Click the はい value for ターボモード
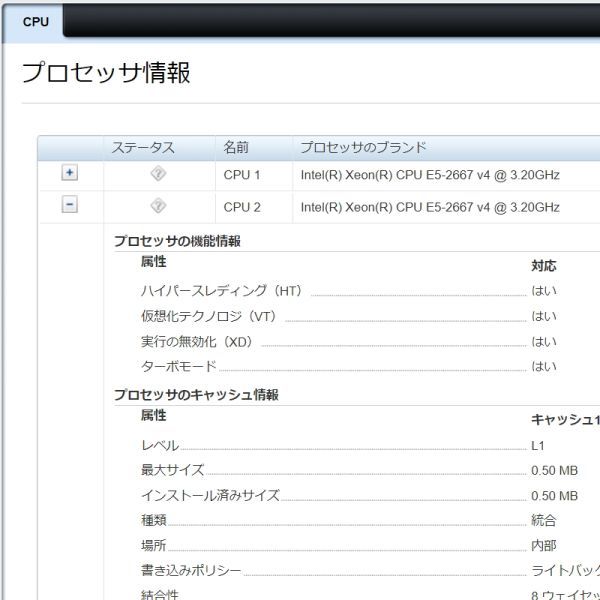Viewport: 600px width, 600px height. pyautogui.click(x=544, y=367)
